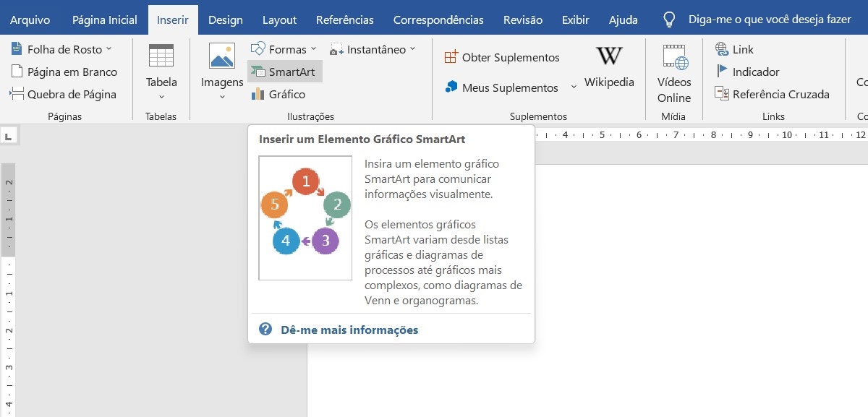Image resolution: width=868 pixels, height=417 pixels.
Task: Click the tab stop selector on ruler
Action: [x=9, y=135]
